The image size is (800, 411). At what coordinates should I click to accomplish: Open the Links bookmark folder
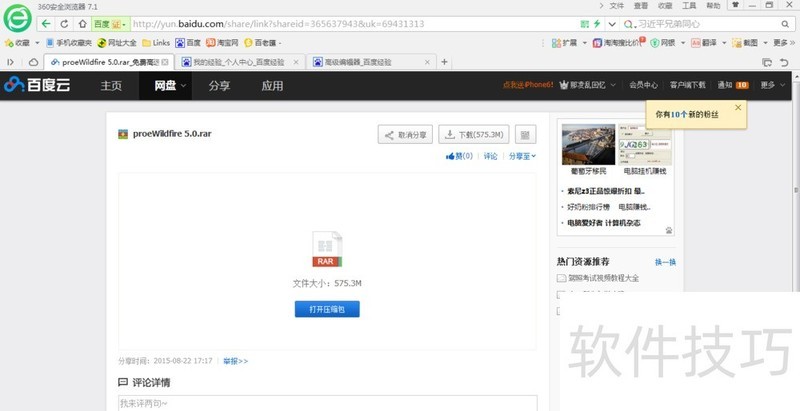[156, 43]
